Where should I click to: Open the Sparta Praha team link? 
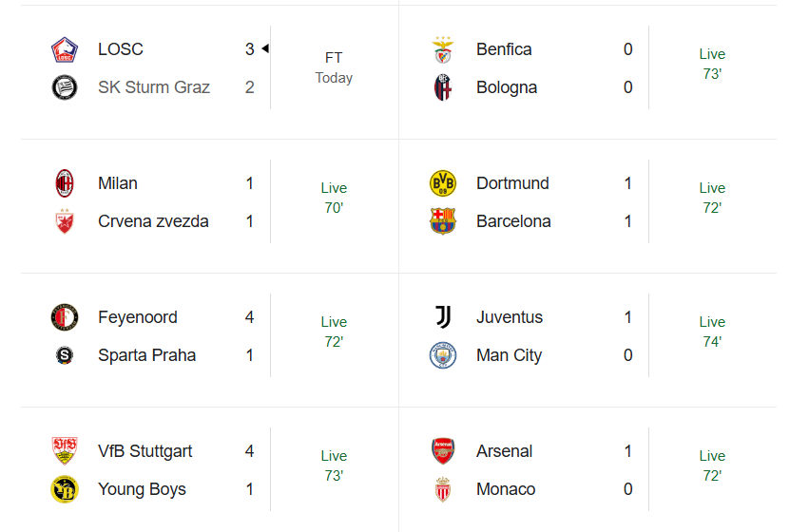pyautogui.click(x=146, y=355)
